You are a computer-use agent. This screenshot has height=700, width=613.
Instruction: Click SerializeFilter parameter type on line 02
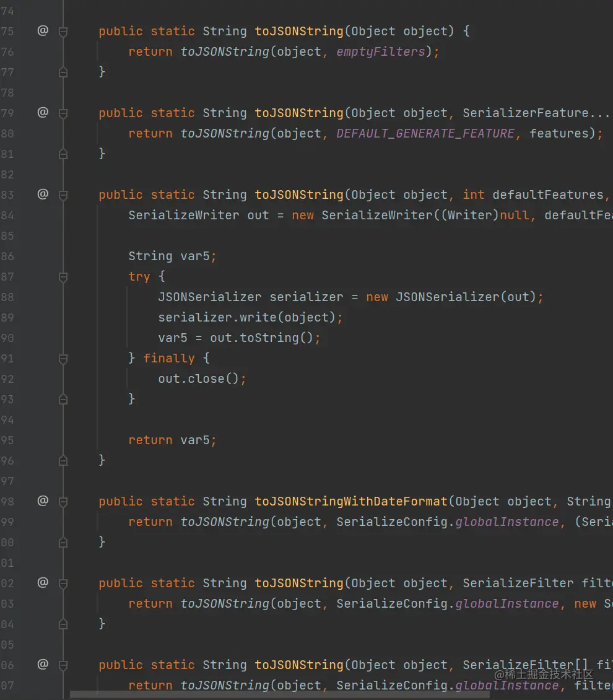[518, 583]
